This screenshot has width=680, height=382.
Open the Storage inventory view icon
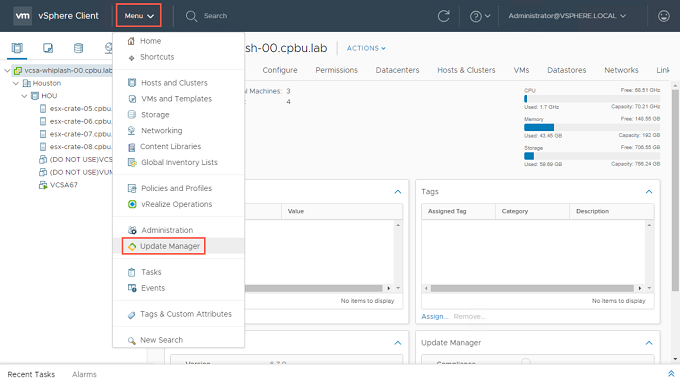coord(78,48)
